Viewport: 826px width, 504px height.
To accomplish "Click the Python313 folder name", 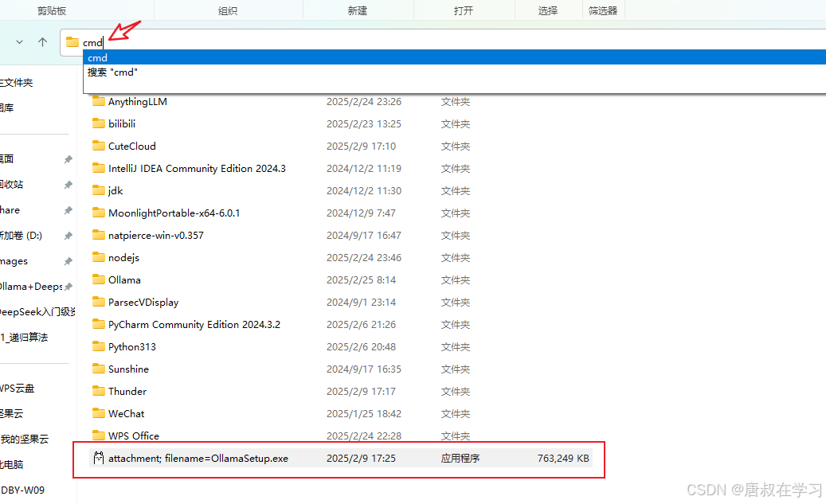I will [132, 346].
